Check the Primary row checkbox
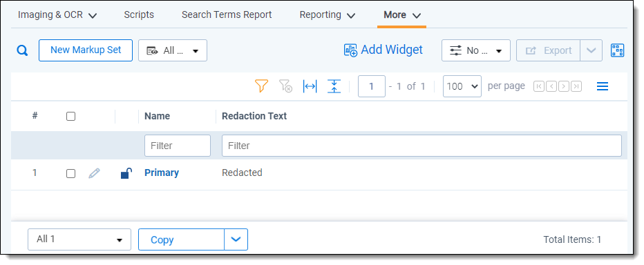The height and width of the screenshot is (265, 644). [x=70, y=173]
